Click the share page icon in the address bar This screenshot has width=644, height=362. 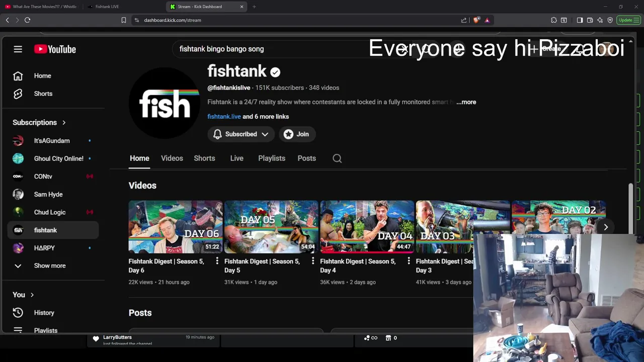[463, 20]
